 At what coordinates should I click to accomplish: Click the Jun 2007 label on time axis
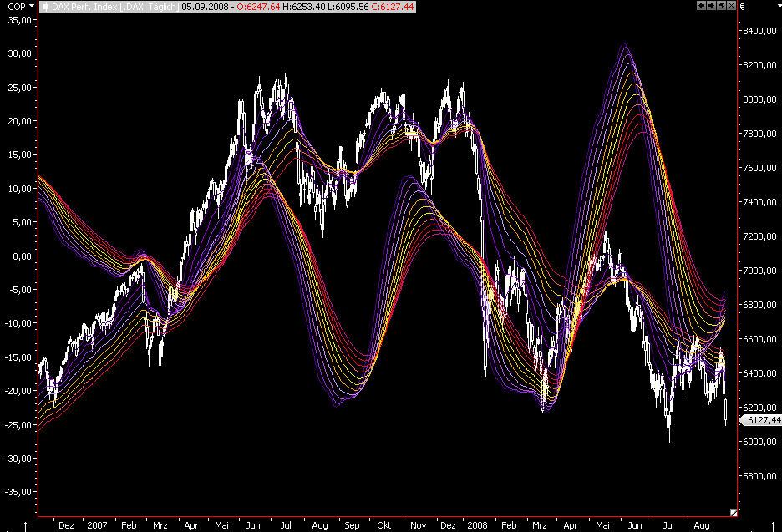[x=253, y=525]
